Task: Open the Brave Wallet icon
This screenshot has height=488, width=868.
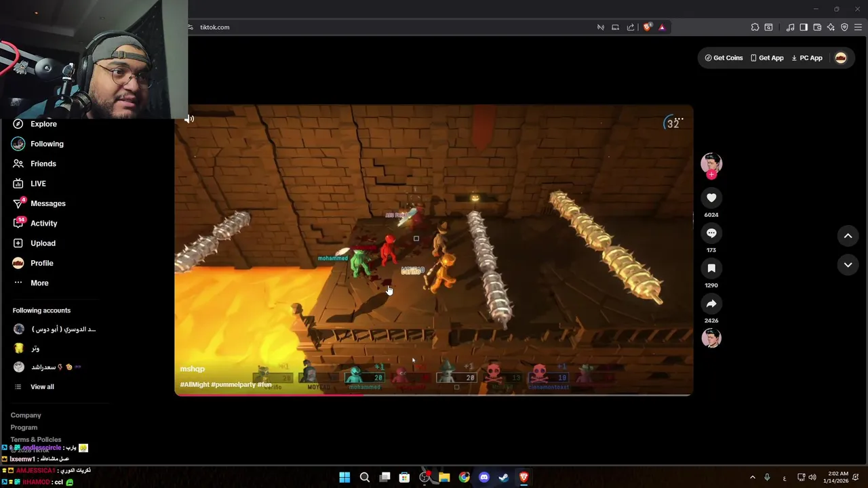Action: (817, 27)
